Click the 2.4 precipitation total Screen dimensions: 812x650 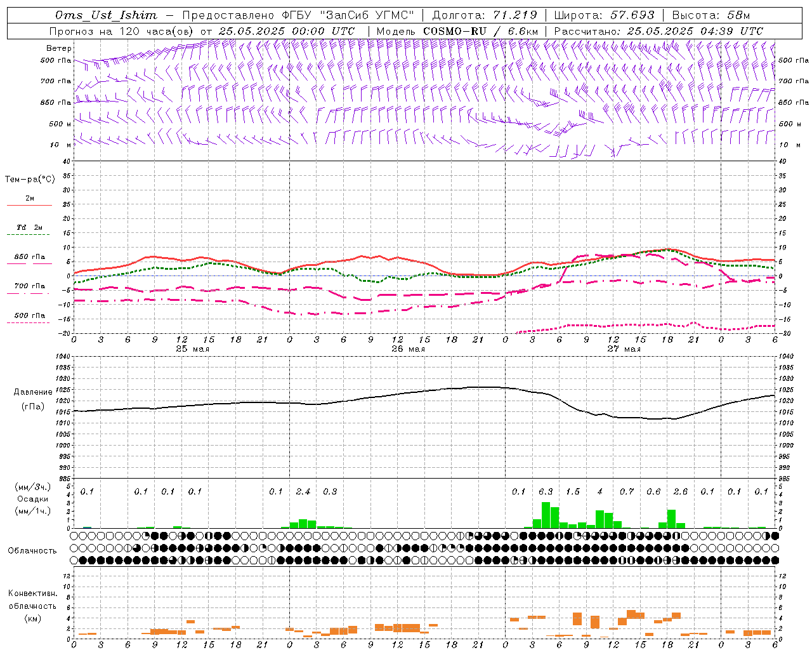pyautogui.click(x=303, y=491)
